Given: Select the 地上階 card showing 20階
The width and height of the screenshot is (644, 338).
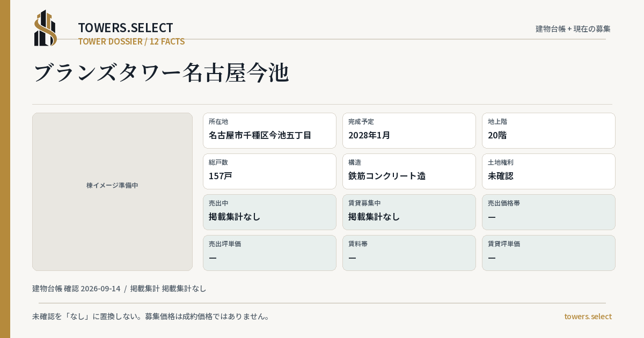Looking at the screenshot, I should (548, 130).
